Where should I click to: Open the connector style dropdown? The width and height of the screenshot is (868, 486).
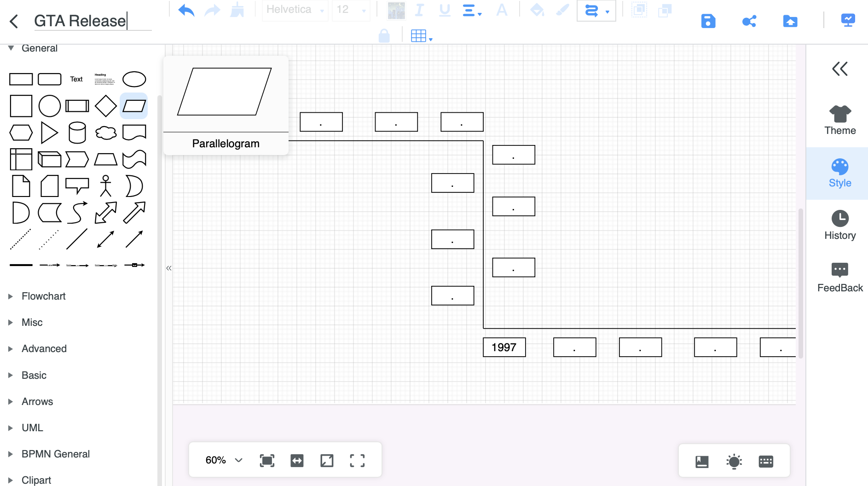coord(596,11)
